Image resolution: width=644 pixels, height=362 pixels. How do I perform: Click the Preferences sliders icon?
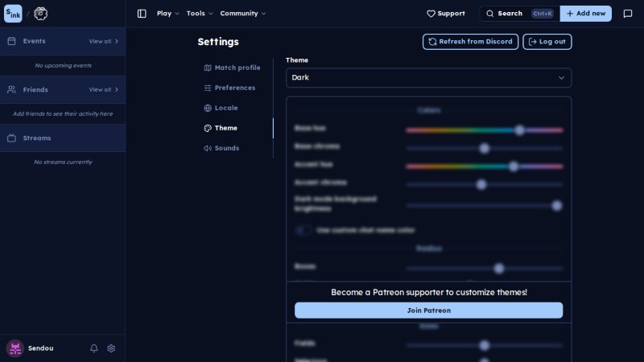(208, 88)
